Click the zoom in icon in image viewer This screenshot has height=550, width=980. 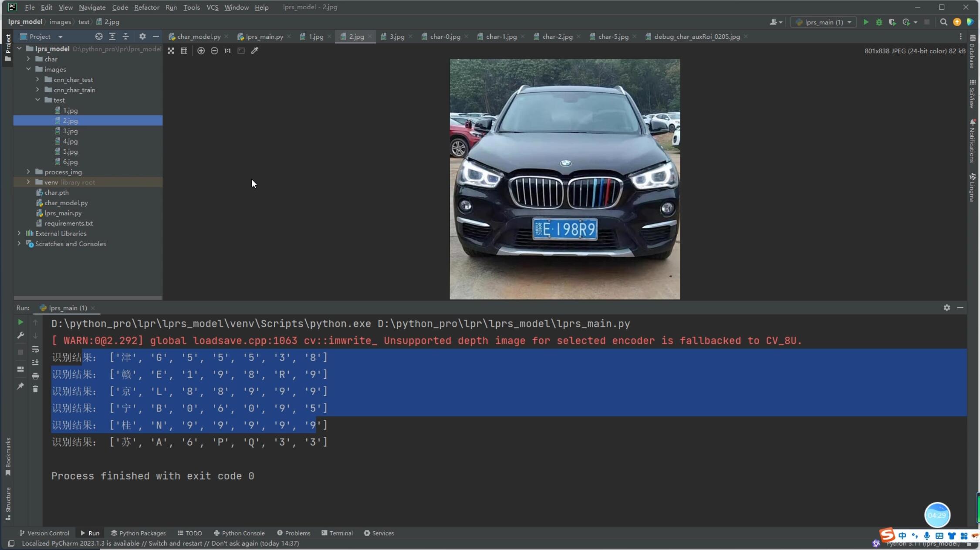click(201, 51)
